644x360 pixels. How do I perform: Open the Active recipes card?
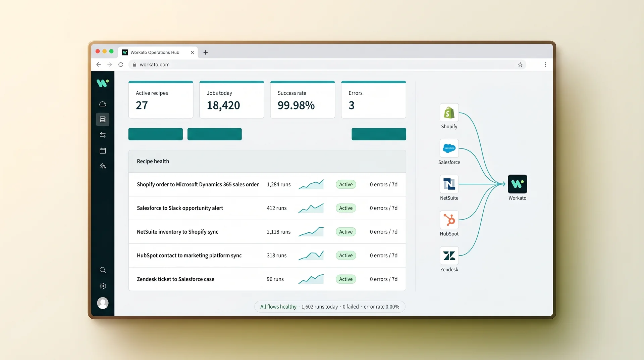click(161, 99)
